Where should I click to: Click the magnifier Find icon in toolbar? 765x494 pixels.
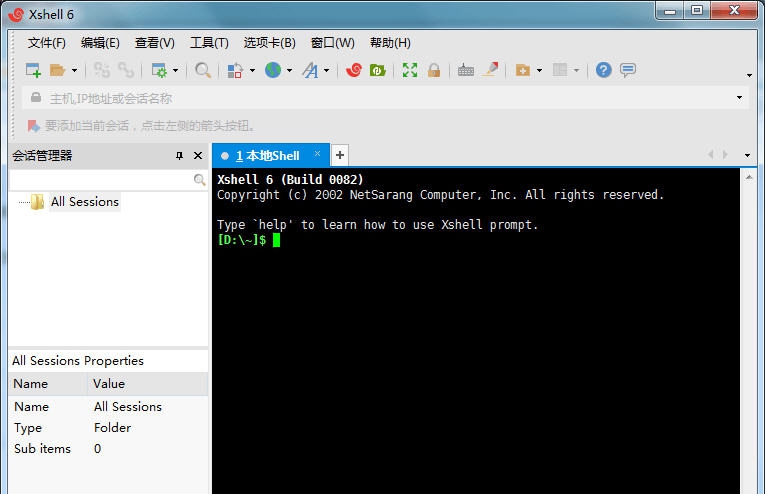click(x=203, y=70)
